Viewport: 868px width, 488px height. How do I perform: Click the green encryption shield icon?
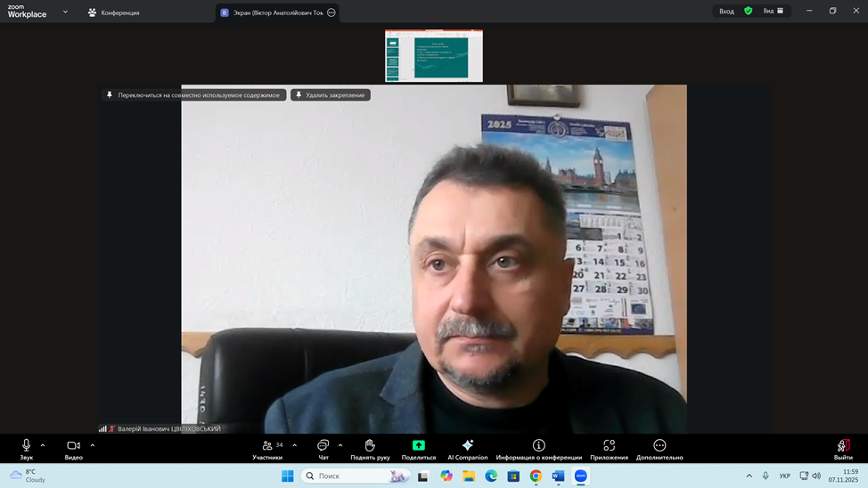[749, 11]
